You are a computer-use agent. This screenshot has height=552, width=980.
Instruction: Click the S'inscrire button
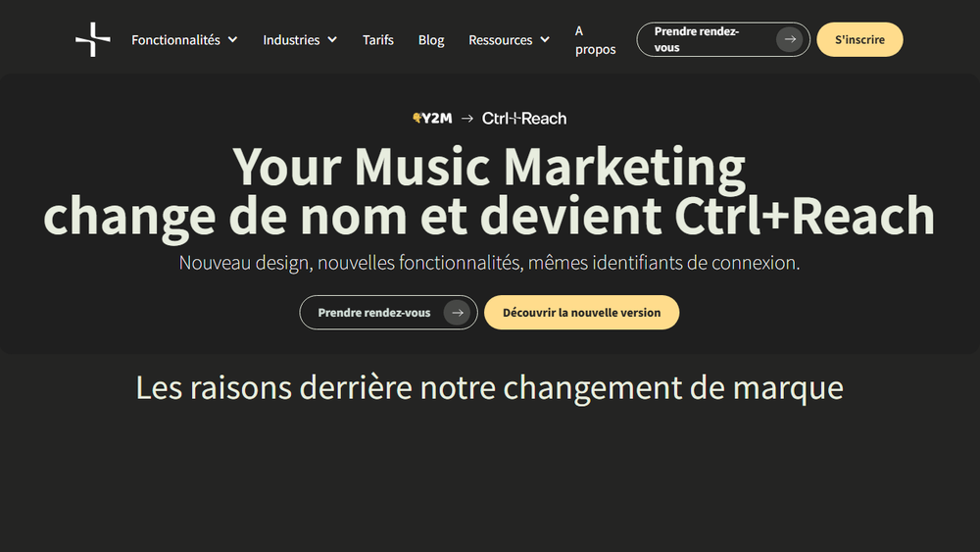tap(859, 39)
